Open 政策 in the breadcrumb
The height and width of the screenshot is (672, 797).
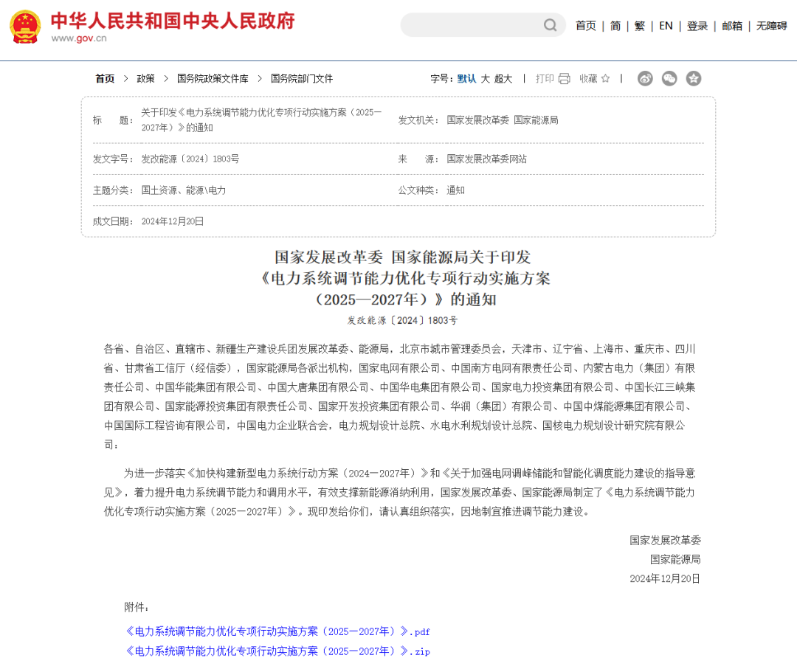pos(146,79)
